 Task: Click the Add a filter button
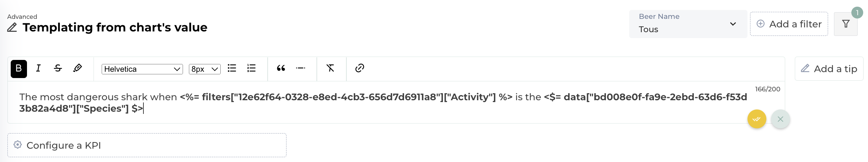coord(789,24)
